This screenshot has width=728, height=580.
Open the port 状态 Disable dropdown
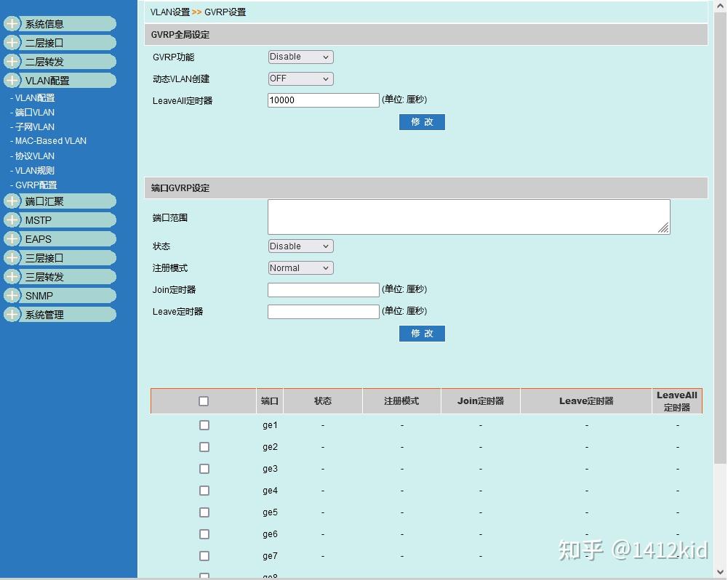(x=300, y=246)
